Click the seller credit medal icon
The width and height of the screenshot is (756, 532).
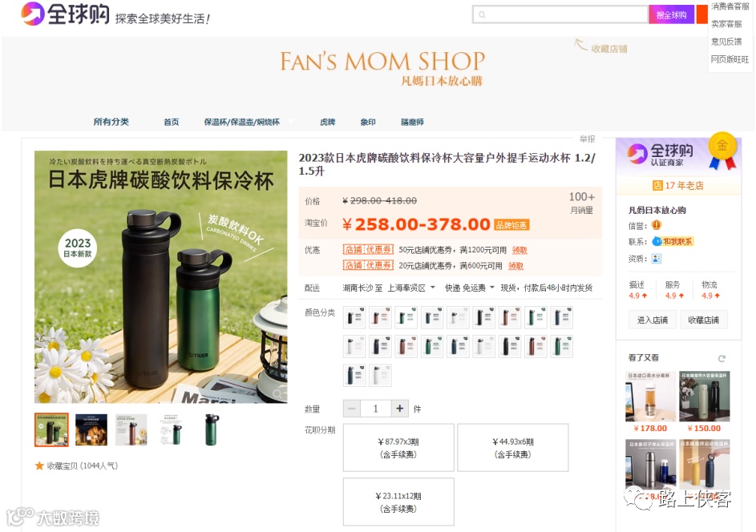coord(657,224)
